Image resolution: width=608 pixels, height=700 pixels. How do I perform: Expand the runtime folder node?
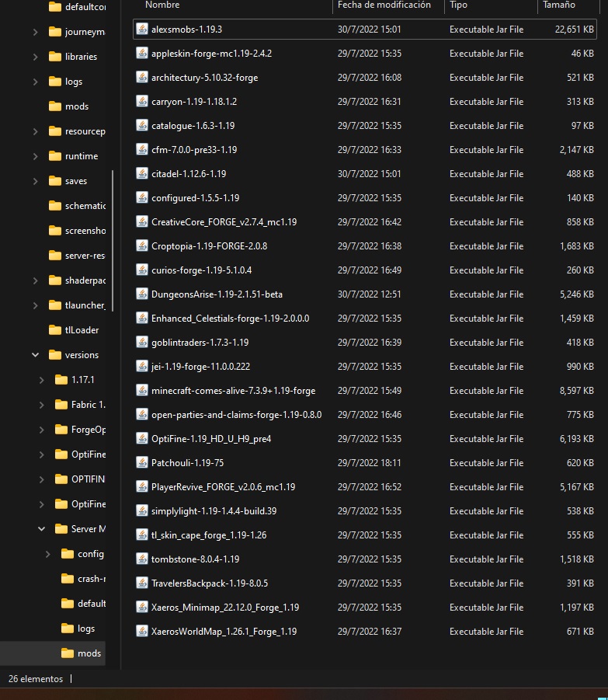(x=35, y=156)
